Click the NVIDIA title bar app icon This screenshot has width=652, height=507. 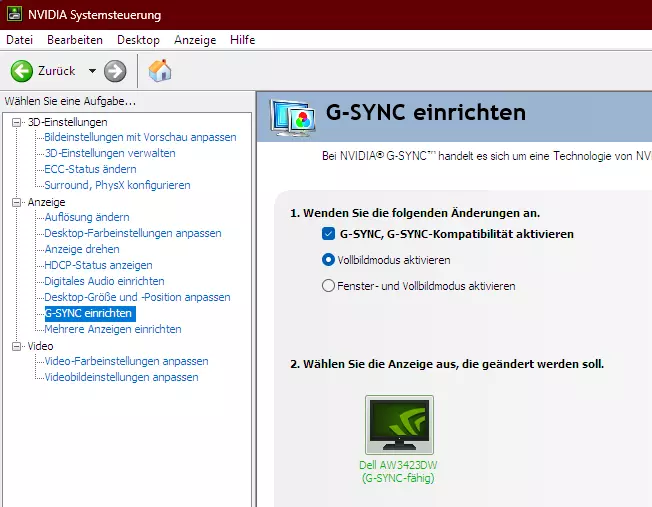pos(14,14)
